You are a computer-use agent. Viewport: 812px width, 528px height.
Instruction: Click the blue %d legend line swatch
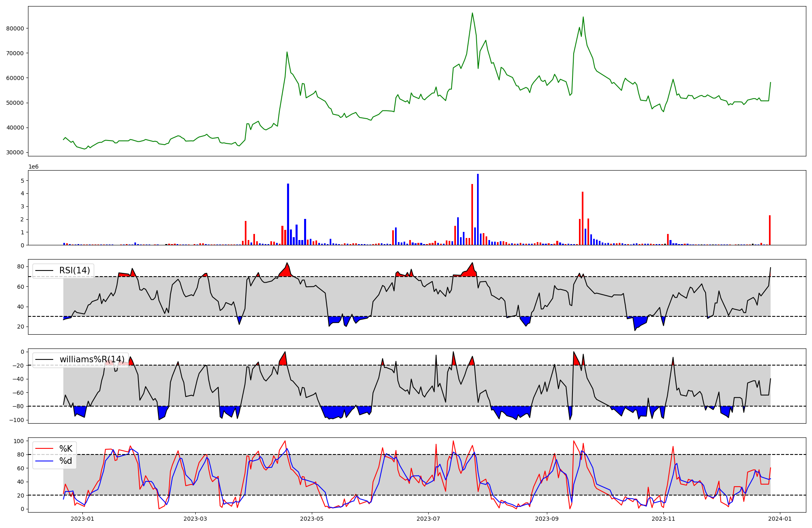coord(44,461)
